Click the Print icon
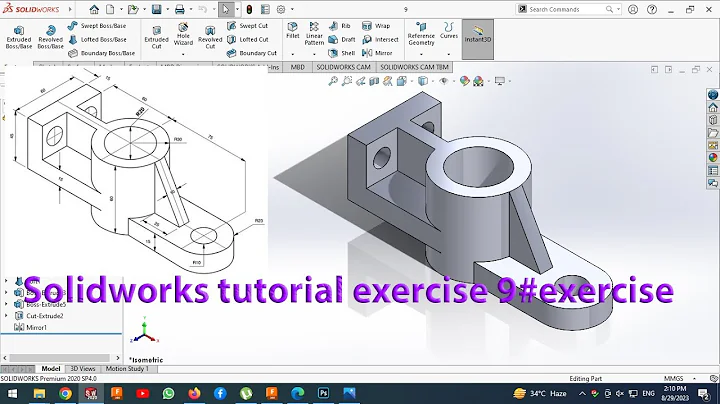 pos(180,9)
